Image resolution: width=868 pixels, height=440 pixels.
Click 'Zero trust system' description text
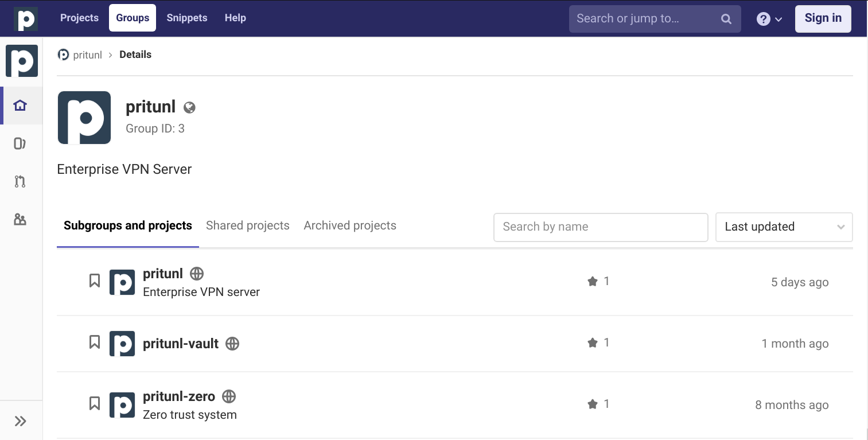190,415
